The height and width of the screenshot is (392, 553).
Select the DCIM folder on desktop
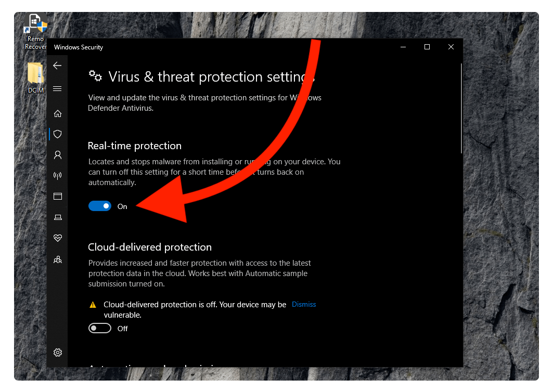[35, 77]
